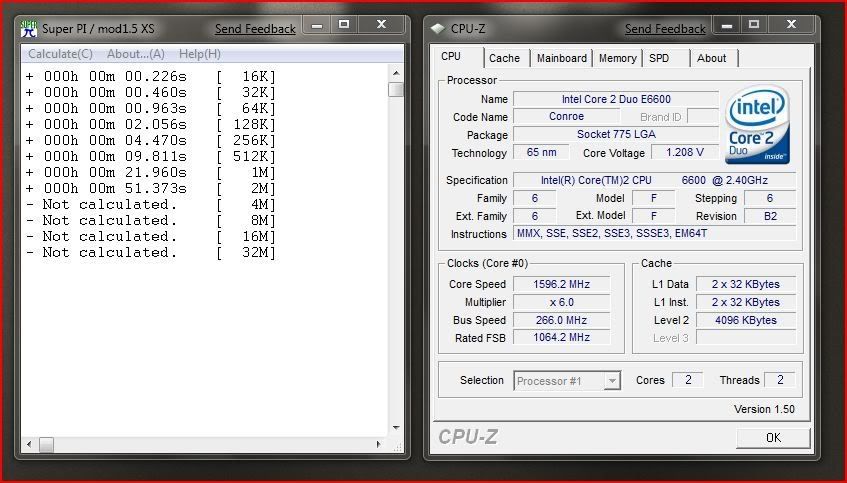Click the Rated FSB value 1064.2 MHz

[561, 337]
